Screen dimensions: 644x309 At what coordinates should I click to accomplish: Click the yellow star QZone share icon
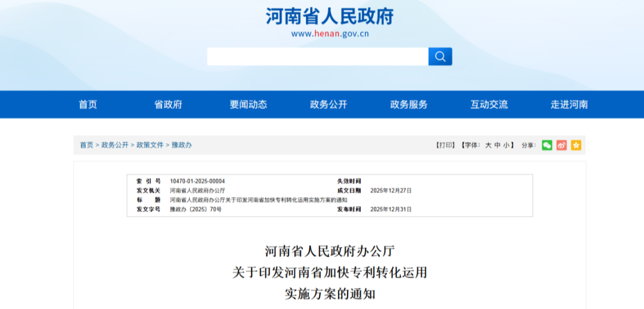[575, 145]
